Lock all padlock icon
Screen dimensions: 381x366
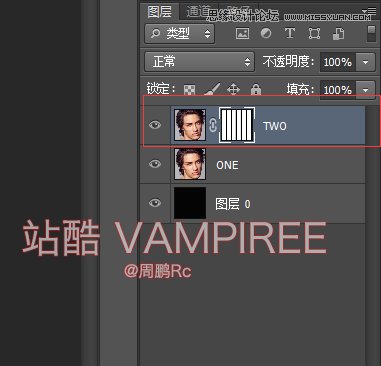pyautogui.click(x=256, y=89)
